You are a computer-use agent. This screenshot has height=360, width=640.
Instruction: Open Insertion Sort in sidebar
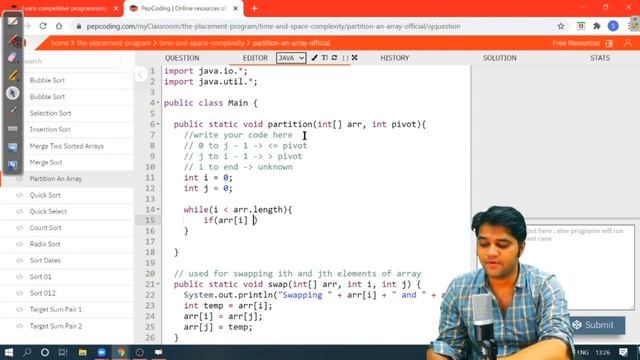tap(50, 129)
